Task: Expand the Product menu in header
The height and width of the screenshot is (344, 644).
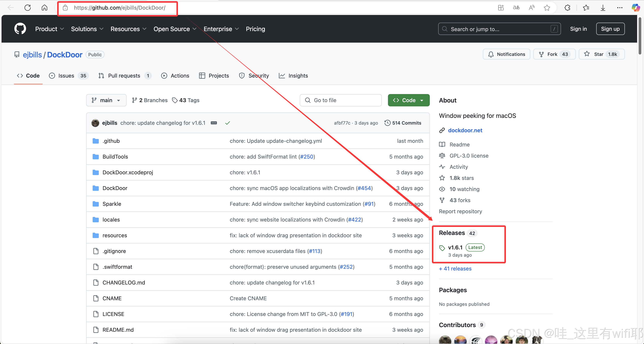Action: pyautogui.click(x=49, y=29)
